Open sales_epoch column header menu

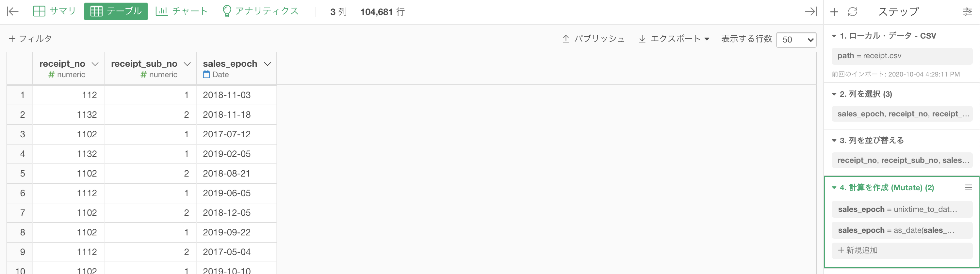[268, 64]
